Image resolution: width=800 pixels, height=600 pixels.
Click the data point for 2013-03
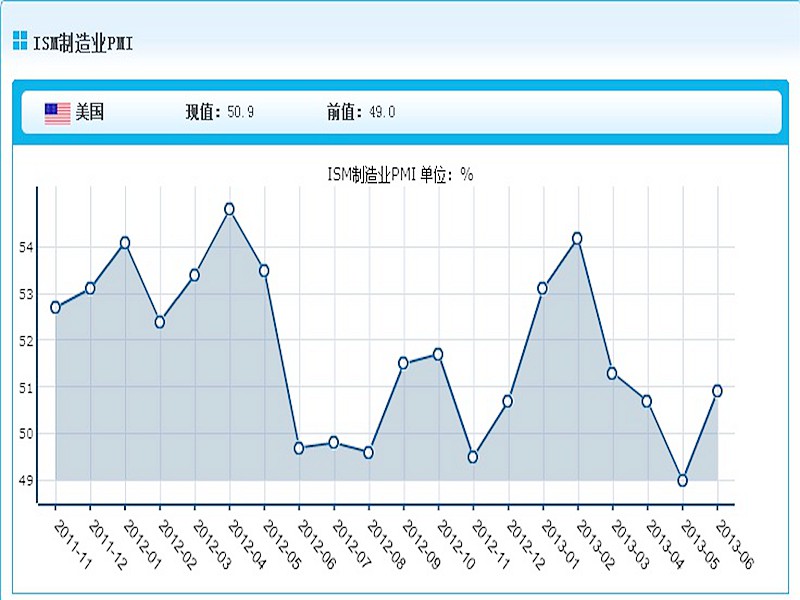612,373
